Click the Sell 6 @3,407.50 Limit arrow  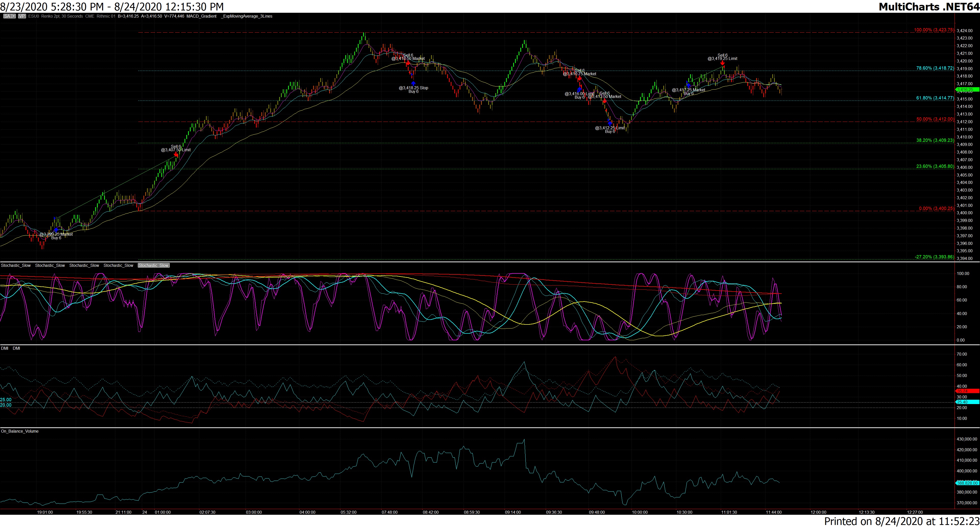coord(176,155)
